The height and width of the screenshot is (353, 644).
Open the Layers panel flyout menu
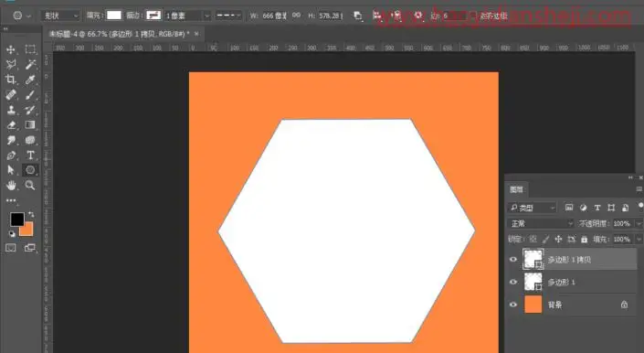(x=639, y=189)
